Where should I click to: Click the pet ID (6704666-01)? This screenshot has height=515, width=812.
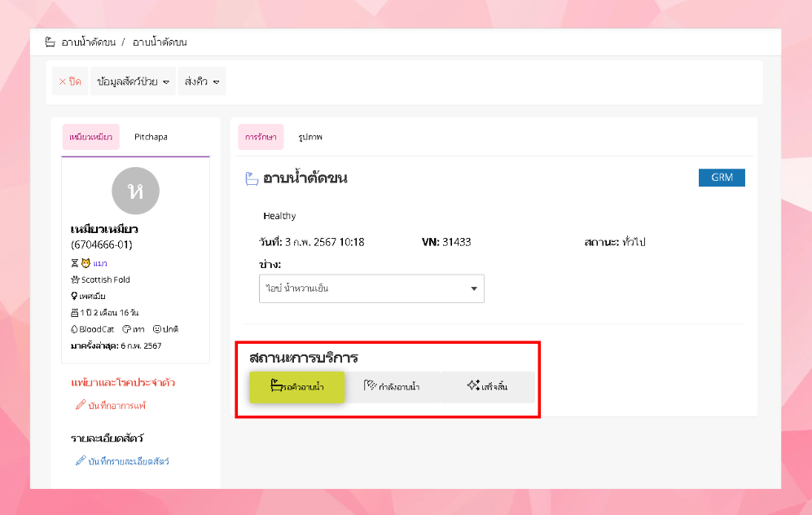(102, 244)
